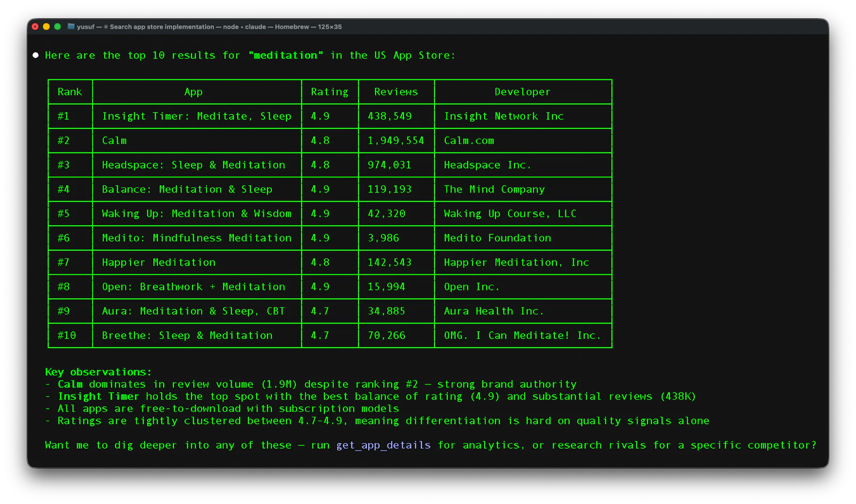Click developer 'The Mind Company'
Viewport: 856px width, 504px height.
[x=494, y=189]
